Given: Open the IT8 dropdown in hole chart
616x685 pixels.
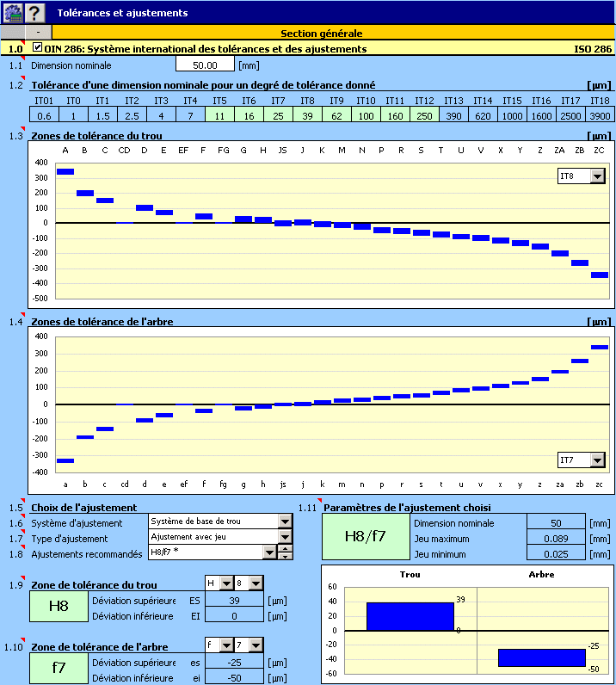Looking at the screenshot, I should 597,176.
